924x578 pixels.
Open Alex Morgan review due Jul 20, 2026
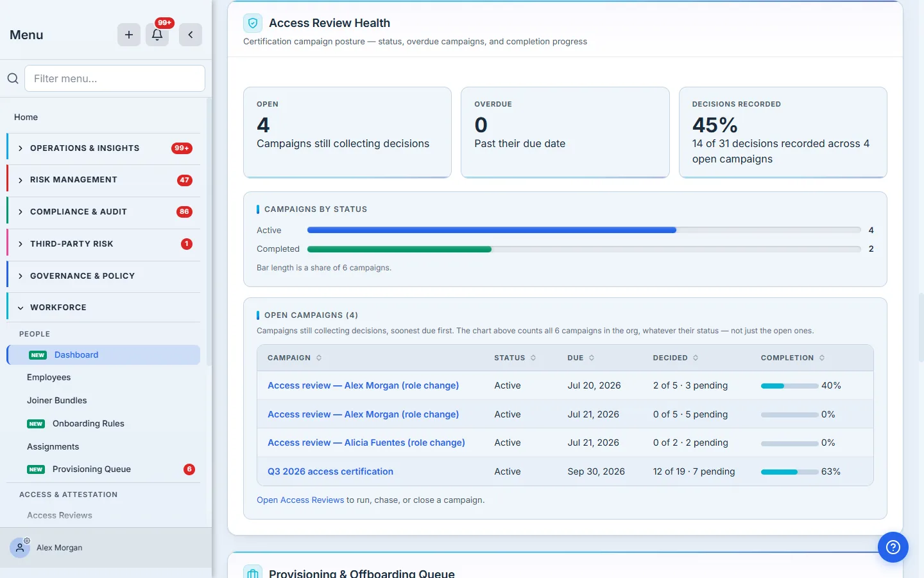(x=363, y=385)
